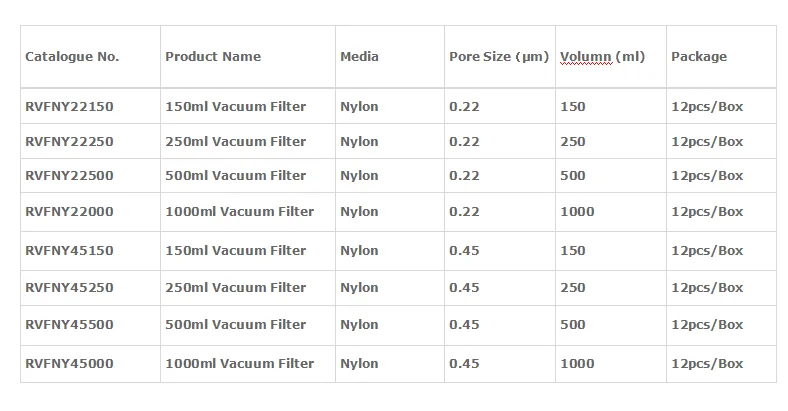The height and width of the screenshot is (411, 788).
Task: Click the misspelled Volumn (ml) header
Action: click(x=602, y=57)
